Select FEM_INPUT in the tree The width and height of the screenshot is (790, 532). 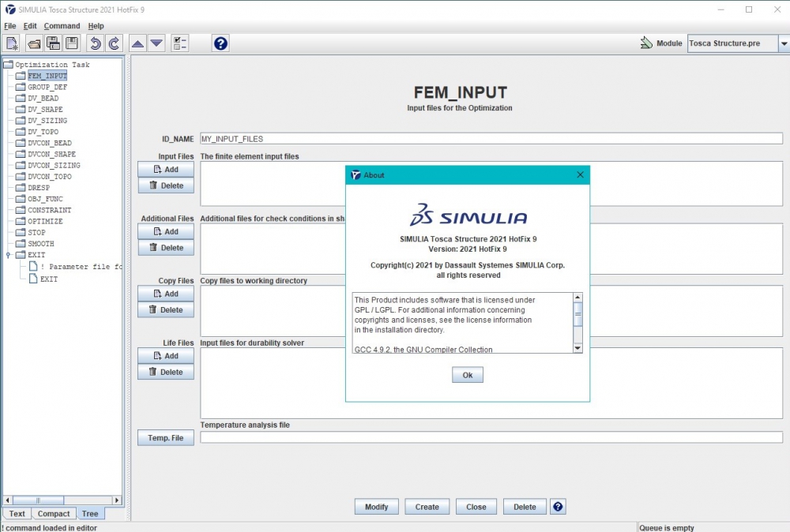(47, 76)
